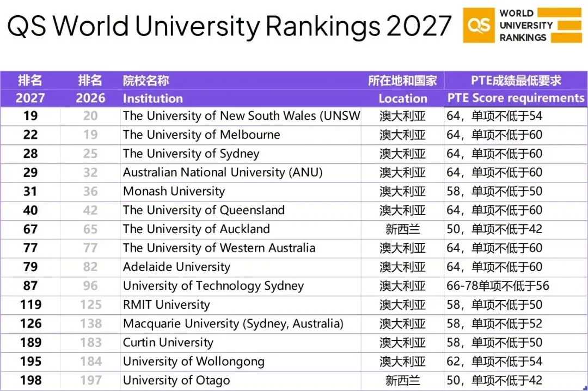The height and width of the screenshot is (391, 588).
Task: Select 2026 rank cell 65 for Auckland
Action: point(90,229)
